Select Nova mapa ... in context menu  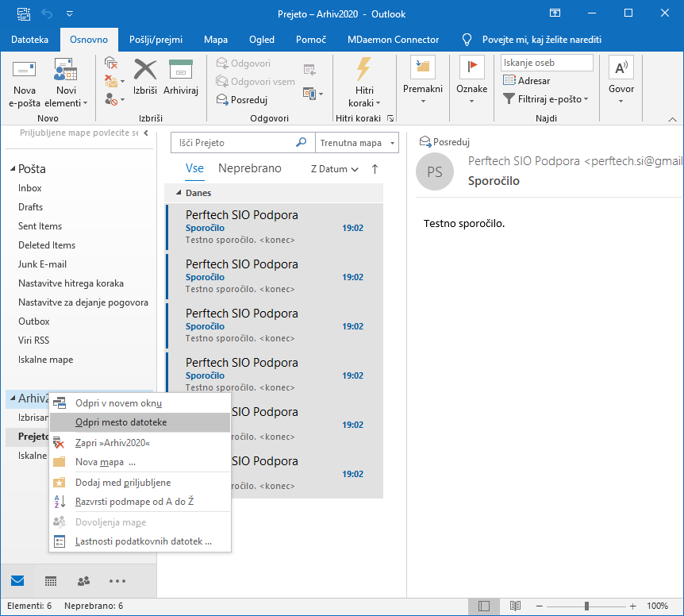click(140, 462)
